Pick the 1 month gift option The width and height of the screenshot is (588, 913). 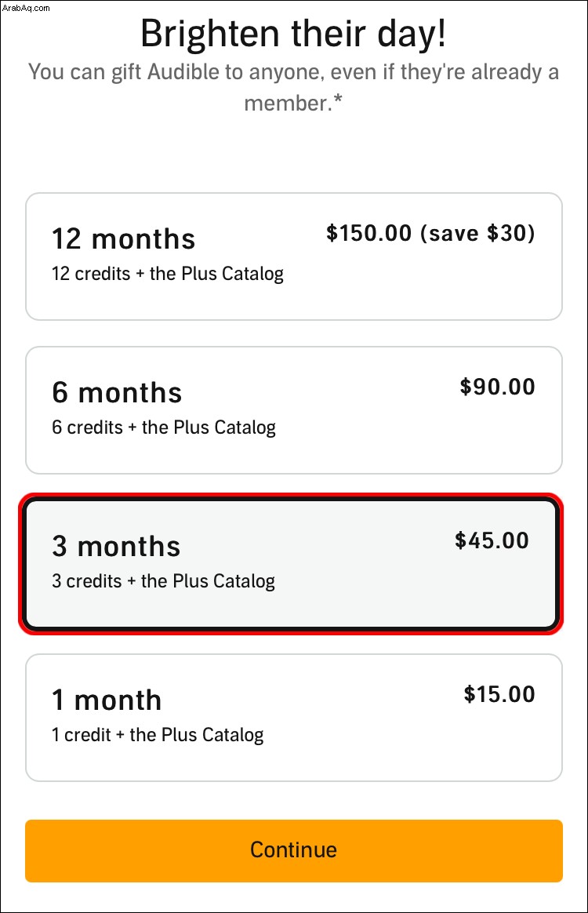coord(294,718)
